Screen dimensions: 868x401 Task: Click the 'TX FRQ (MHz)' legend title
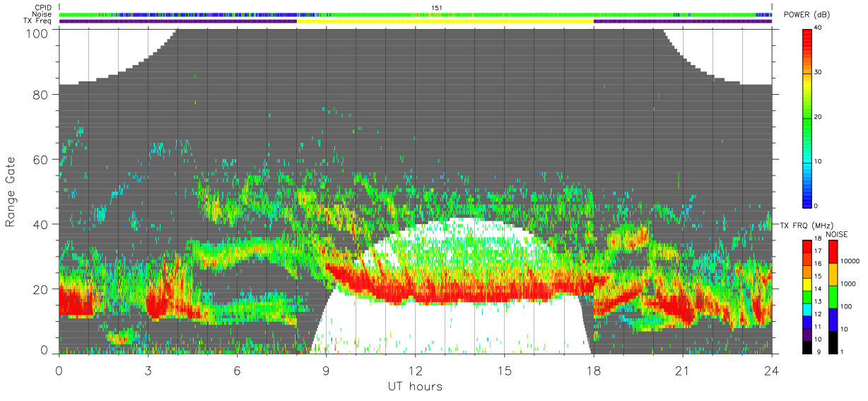pos(806,225)
